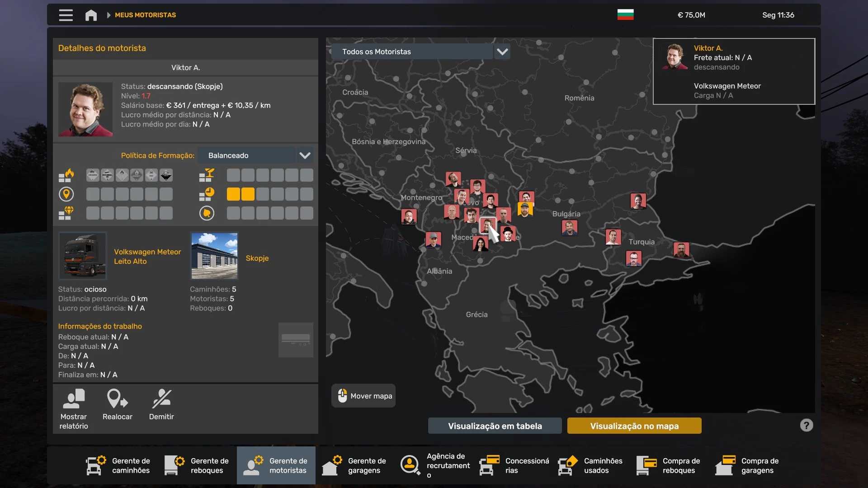Expand the Todos os Motoristas dropdown arrow

click(x=502, y=52)
